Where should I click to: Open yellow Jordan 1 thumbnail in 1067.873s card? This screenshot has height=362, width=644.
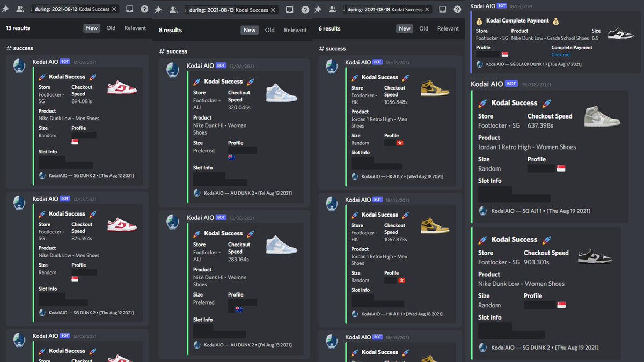point(435,225)
